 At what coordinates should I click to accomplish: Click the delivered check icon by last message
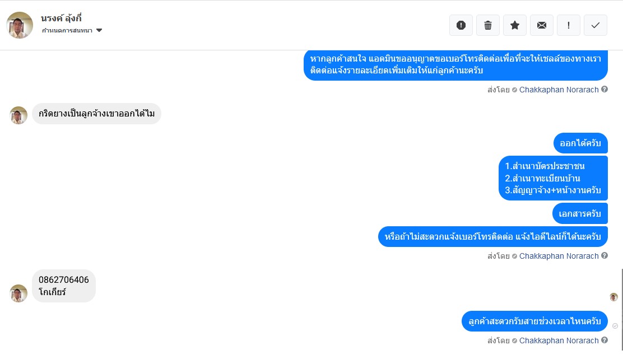(x=615, y=326)
